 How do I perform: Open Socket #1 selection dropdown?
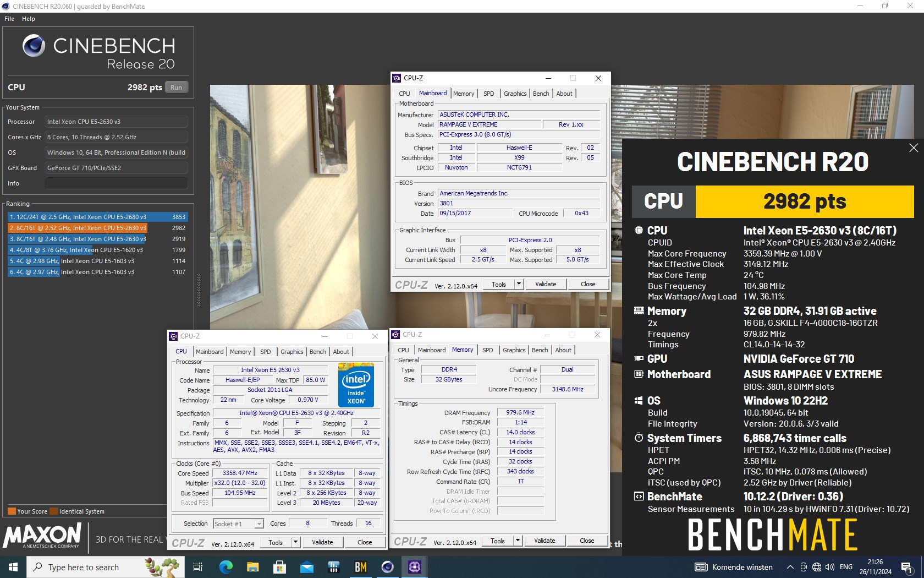(238, 524)
